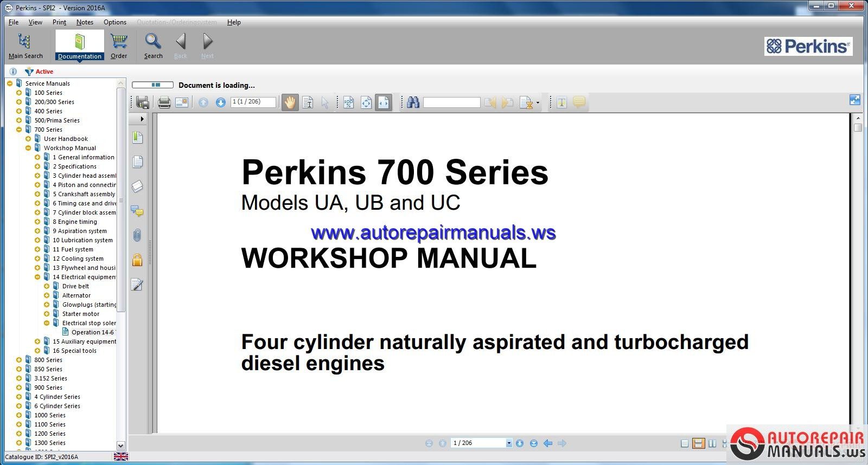Click the UK flag language indicator
This screenshot has width=868, height=465.
pos(121,457)
